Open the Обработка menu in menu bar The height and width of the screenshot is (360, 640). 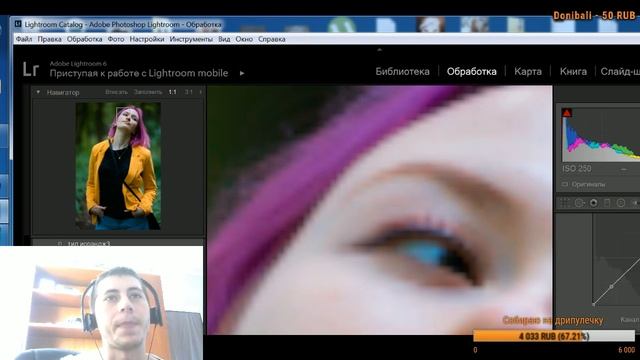(x=84, y=39)
